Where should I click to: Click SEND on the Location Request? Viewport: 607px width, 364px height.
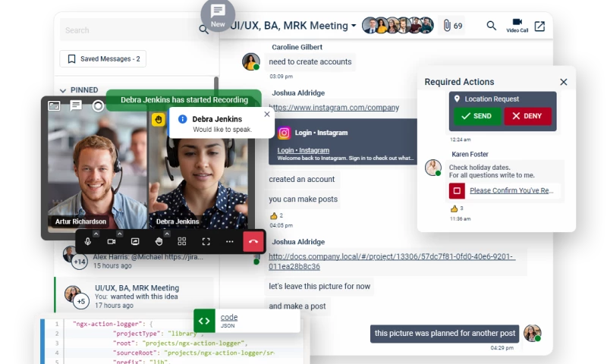click(x=477, y=116)
